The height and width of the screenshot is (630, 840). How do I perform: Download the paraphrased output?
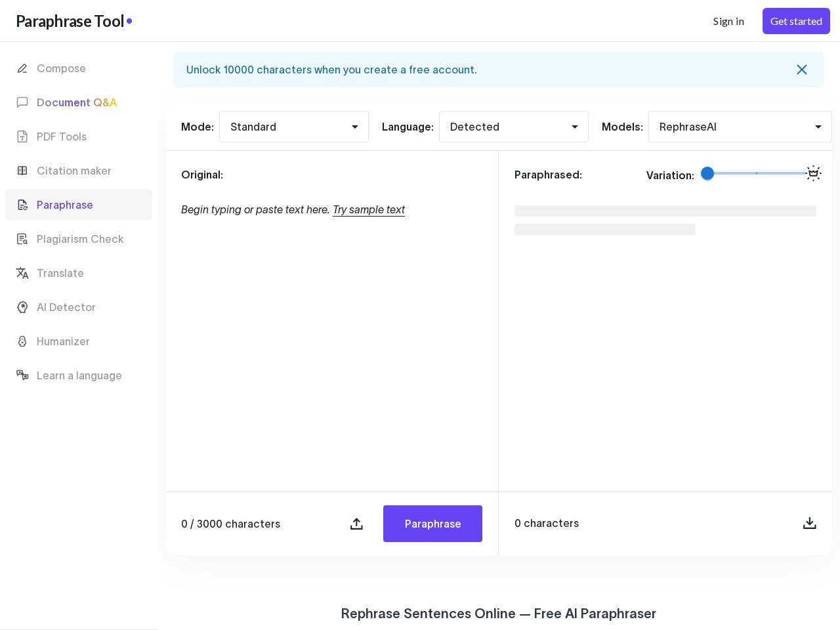[x=810, y=523]
